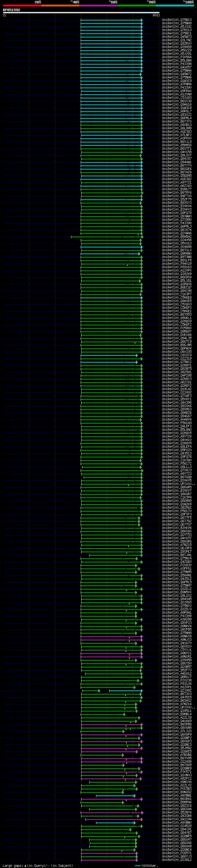Select UniRef100_Q1W3C9 hit
The image size is (197, 868).
click(x=177, y=81)
